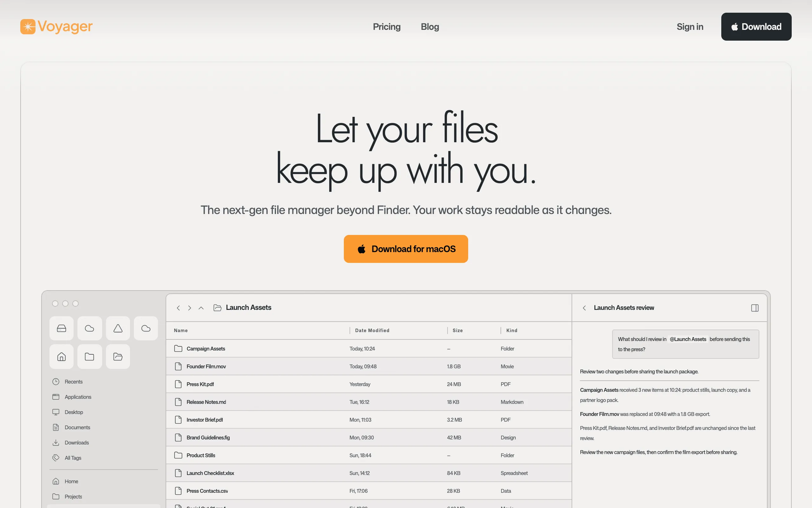Image resolution: width=812 pixels, height=508 pixels.
Task: Click the Spreadsheet kind cell
Action: (514, 473)
